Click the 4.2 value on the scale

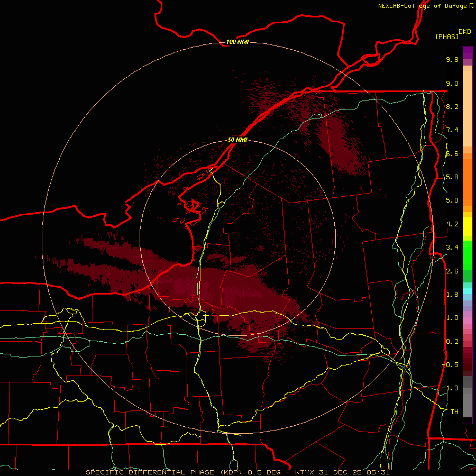point(452,224)
